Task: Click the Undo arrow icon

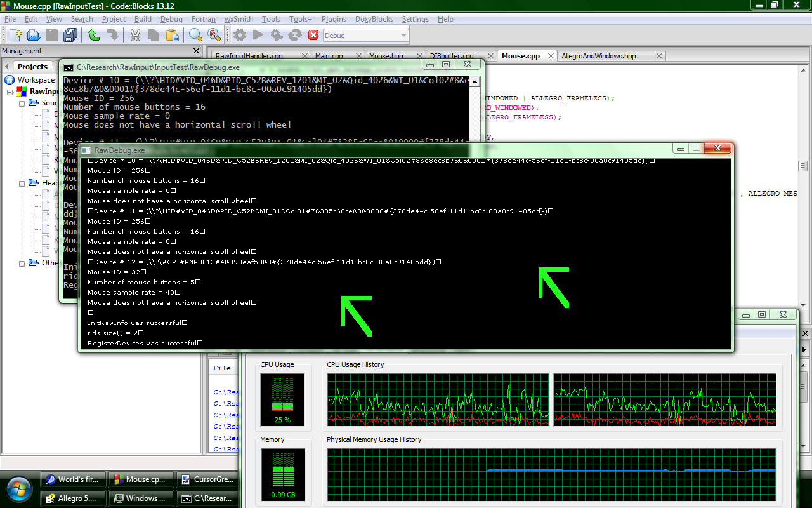Action: click(x=94, y=36)
